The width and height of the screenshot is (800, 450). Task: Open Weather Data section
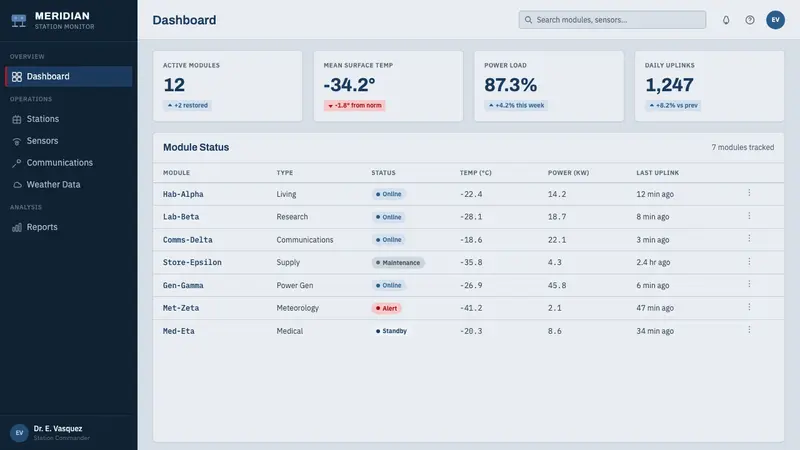[x=68, y=185]
